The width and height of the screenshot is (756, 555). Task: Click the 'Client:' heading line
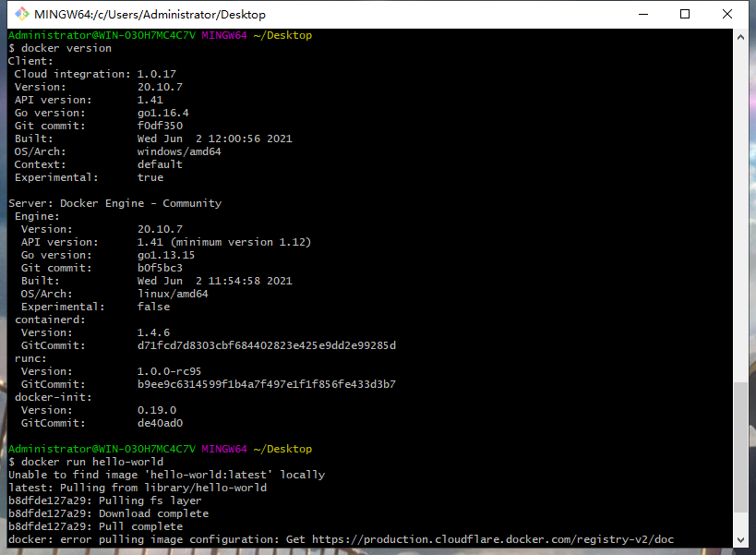(30, 61)
